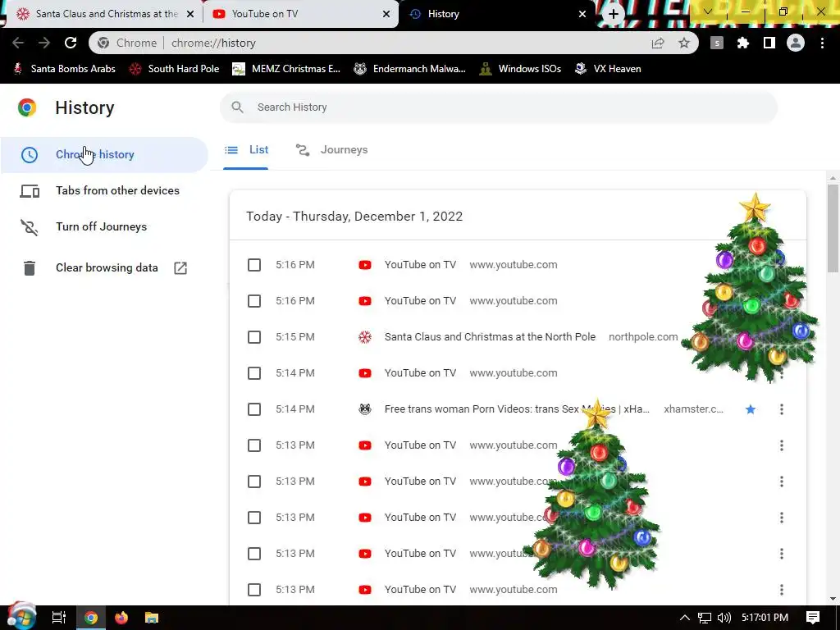Click the gray S extension icon
The width and height of the screenshot is (840, 630).
(x=717, y=43)
